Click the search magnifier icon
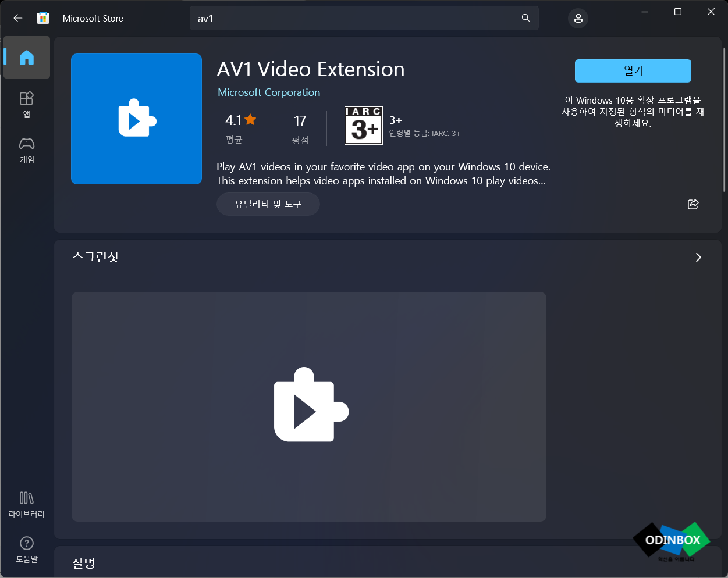Image resolution: width=728 pixels, height=578 pixels. click(x=525, y=18)
